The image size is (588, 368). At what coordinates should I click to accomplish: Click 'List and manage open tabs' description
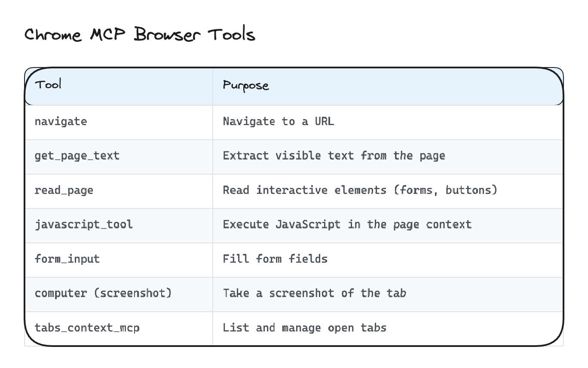(x=304, y=328)
